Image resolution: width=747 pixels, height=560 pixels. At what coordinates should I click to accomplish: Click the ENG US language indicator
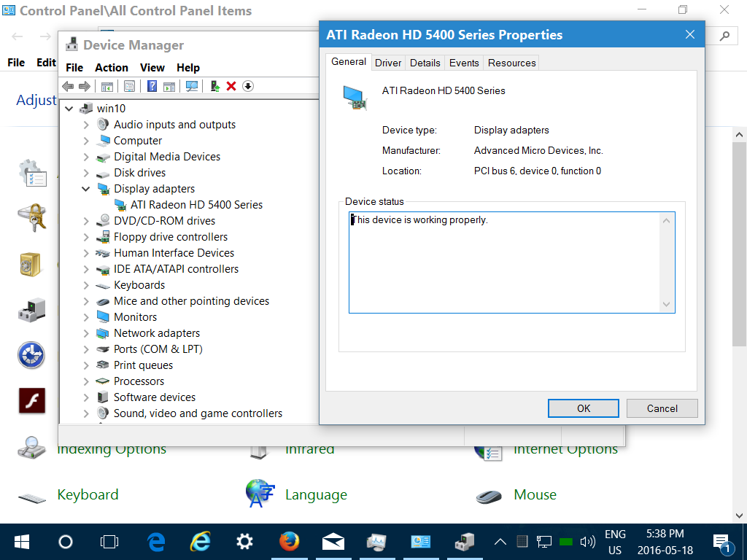point(615,542)
